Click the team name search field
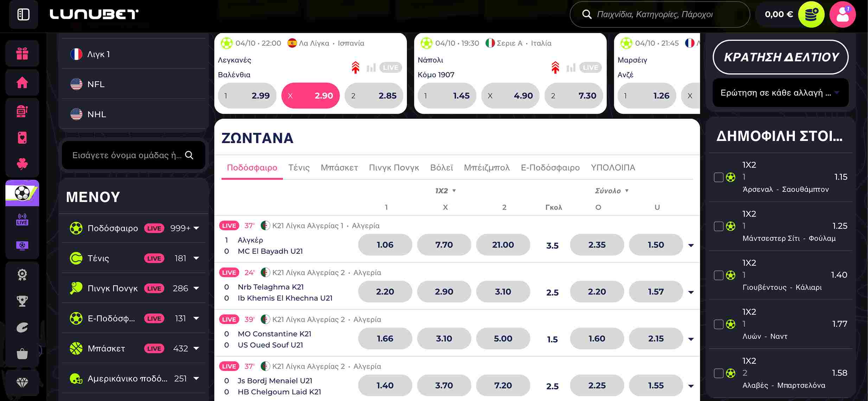868x401 pixels. tap(127, 155)
